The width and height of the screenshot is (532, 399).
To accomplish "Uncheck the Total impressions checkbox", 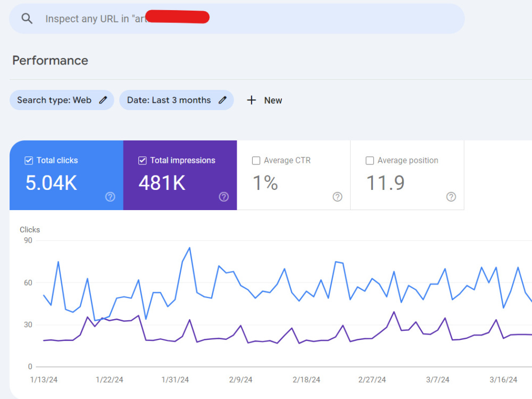I will tap(143, 161).
